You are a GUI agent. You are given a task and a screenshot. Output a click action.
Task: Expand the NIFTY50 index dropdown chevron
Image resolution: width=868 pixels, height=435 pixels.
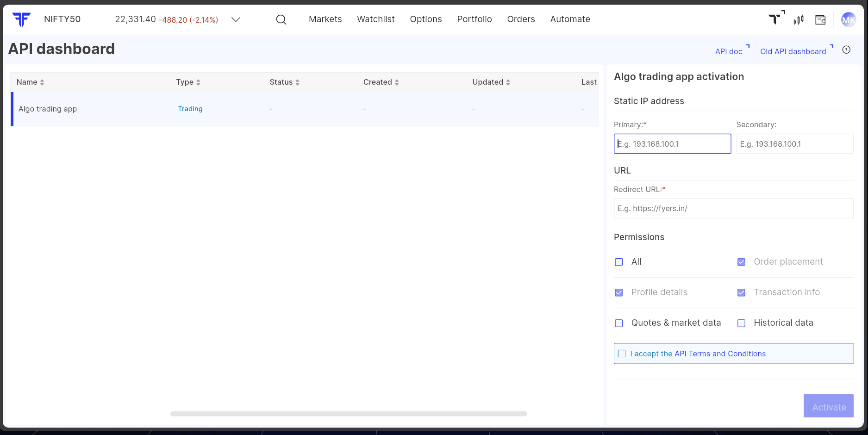click(x=236, y=19)
